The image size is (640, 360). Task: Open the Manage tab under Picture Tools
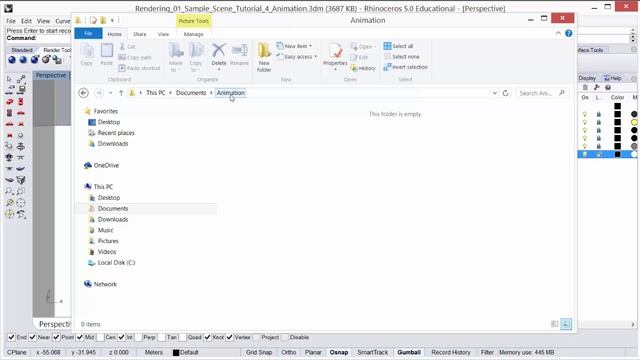(193, 34)
